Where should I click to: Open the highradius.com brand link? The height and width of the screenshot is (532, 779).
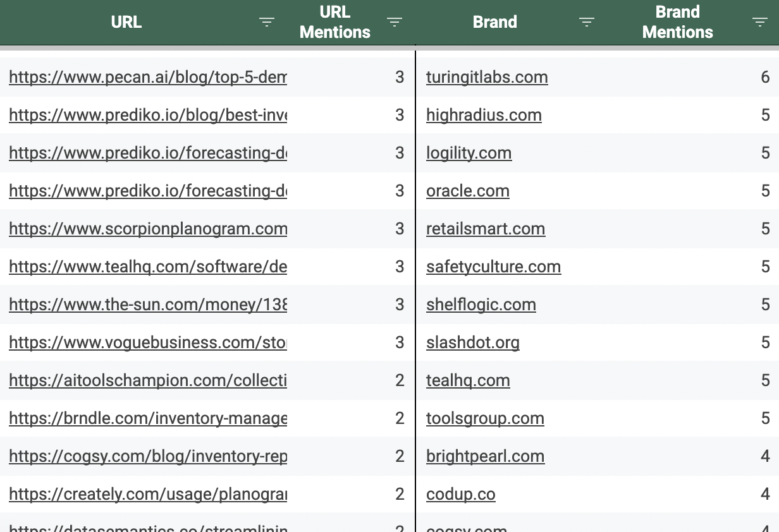tap(484, 115)
